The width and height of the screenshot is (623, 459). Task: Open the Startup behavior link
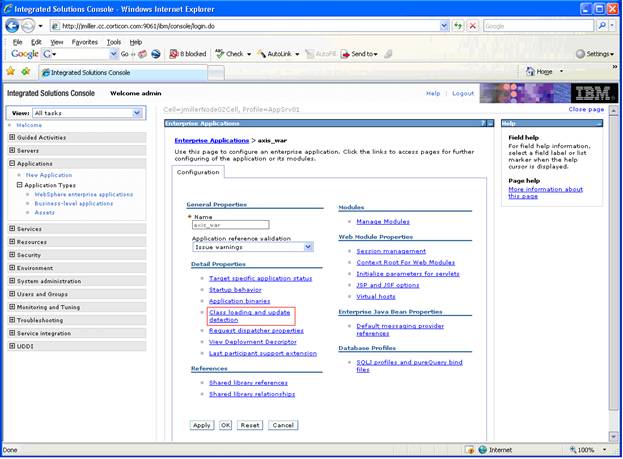point(235,290)
